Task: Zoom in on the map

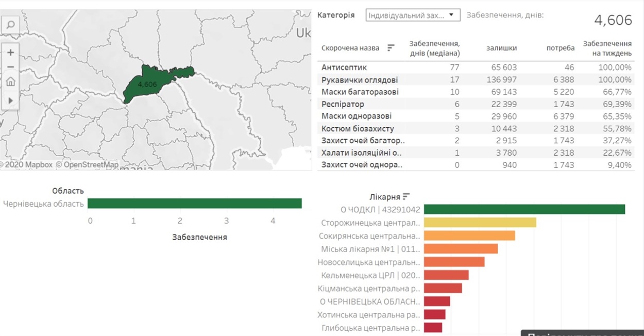Action: (x=10, y=53)
